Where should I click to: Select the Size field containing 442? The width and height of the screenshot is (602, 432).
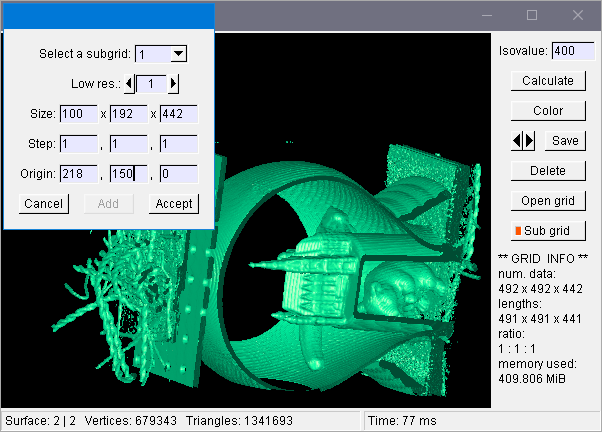(x=178, y=114)
